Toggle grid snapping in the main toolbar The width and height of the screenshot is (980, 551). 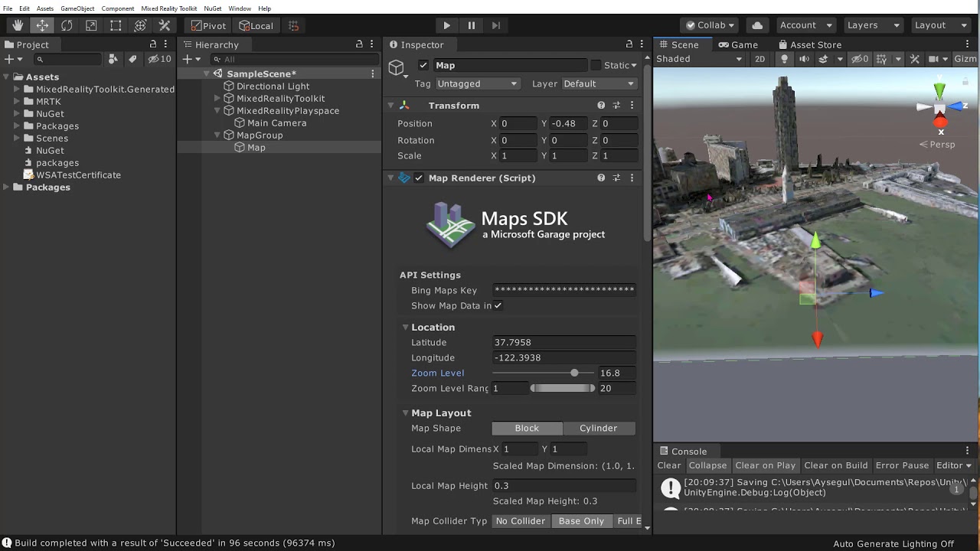point(293,25)
